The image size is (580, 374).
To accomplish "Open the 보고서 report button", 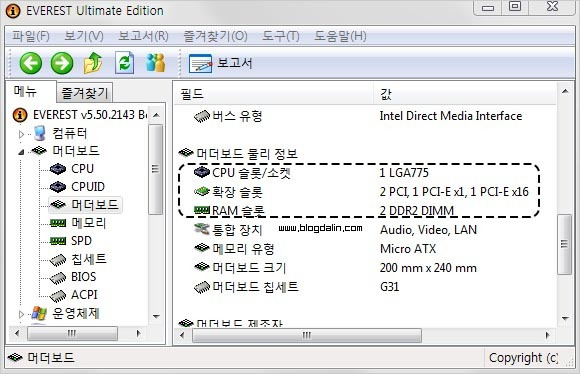I will (x=221, y=63).
